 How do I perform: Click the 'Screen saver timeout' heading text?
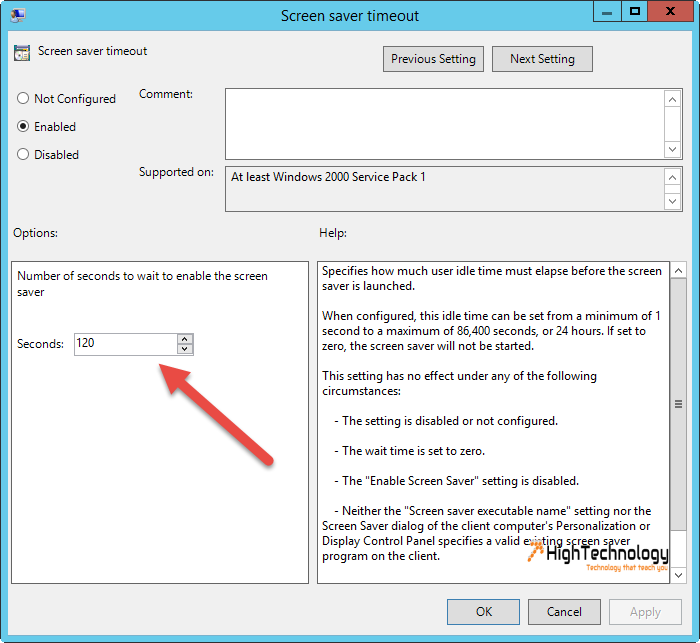point(92,51)
